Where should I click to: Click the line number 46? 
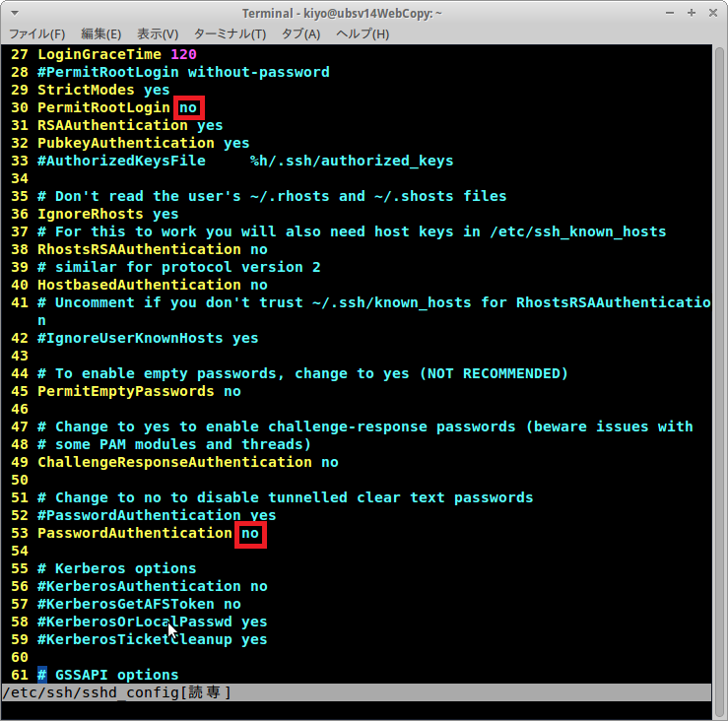(x=20, y=409)
